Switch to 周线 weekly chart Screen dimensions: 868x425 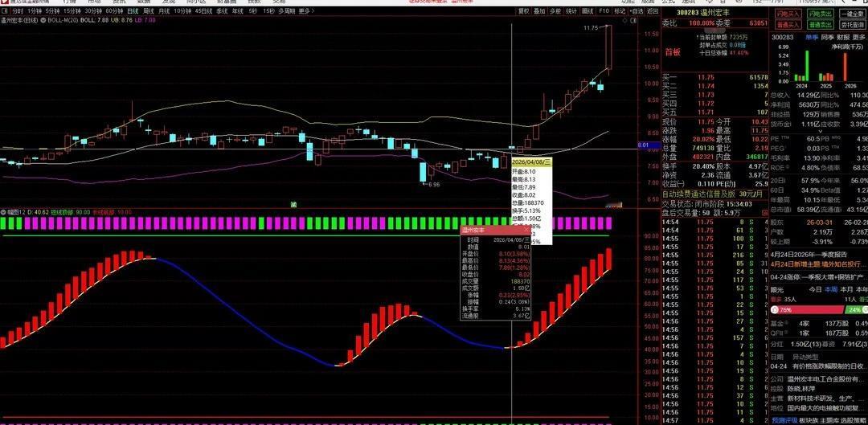click(x=149, y=10)
